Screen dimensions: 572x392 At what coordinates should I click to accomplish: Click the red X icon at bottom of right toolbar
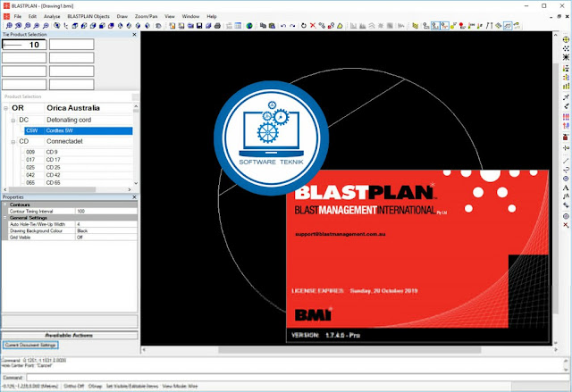pos(566,225)
